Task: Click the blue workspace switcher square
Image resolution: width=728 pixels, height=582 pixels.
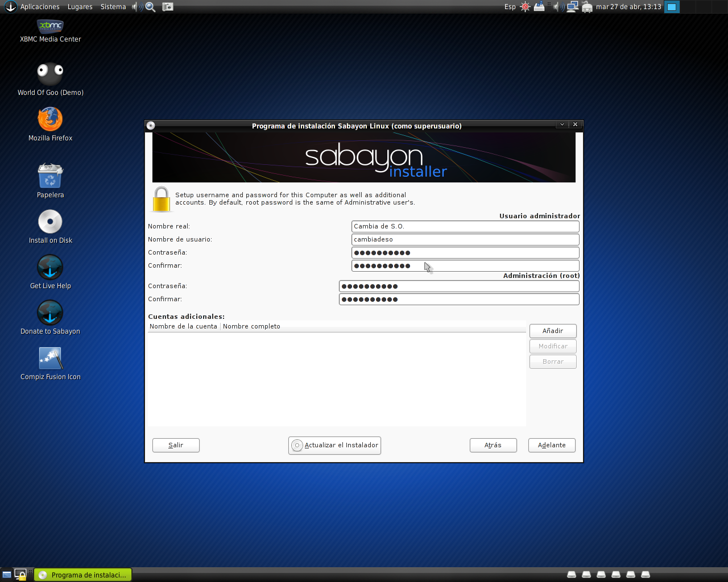Action: coord(672,7)
